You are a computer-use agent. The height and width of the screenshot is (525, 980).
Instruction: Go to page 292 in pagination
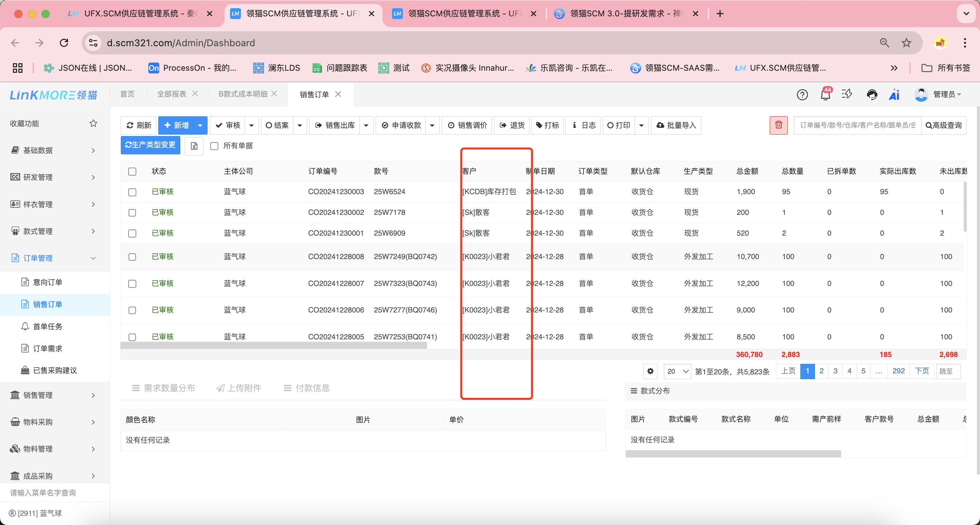(898, 371)
